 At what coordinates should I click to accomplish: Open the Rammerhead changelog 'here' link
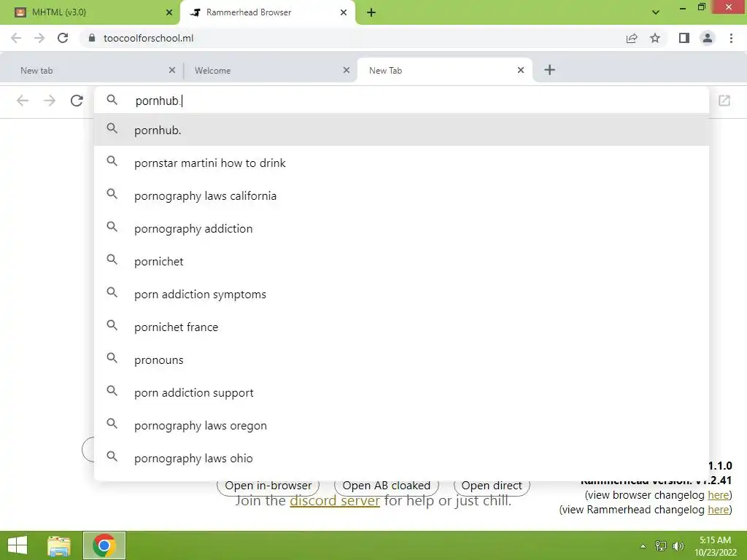pos(718,510)
